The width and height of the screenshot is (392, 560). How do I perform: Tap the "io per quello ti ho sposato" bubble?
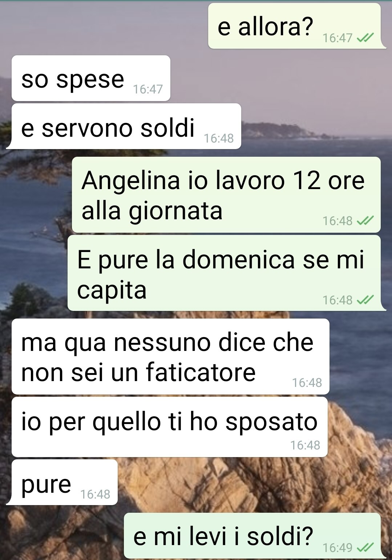(x=170, y=427)
